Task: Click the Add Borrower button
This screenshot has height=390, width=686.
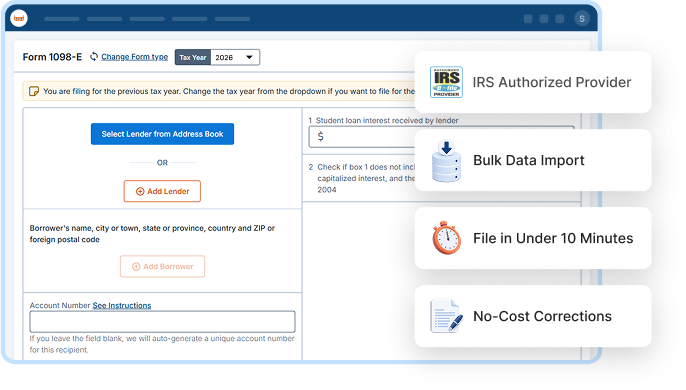Action: point(162,267)
